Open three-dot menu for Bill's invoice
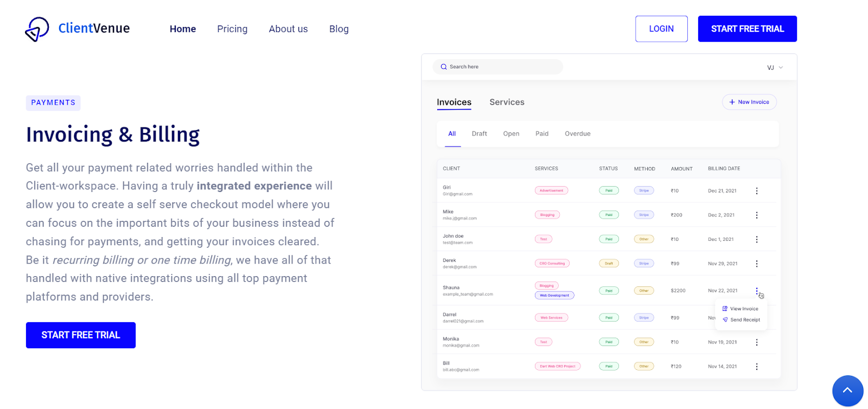 tap(757, 367)
